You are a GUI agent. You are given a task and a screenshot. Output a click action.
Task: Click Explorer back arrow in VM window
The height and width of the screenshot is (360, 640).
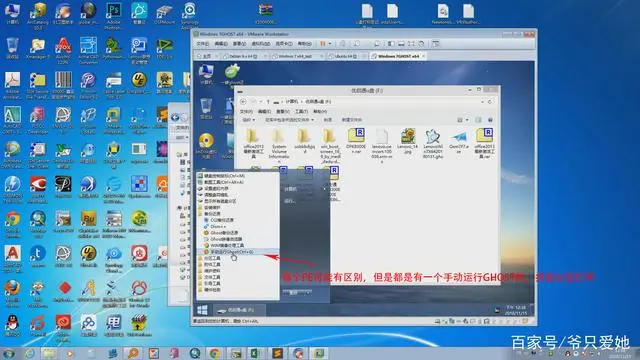(243, 101)
